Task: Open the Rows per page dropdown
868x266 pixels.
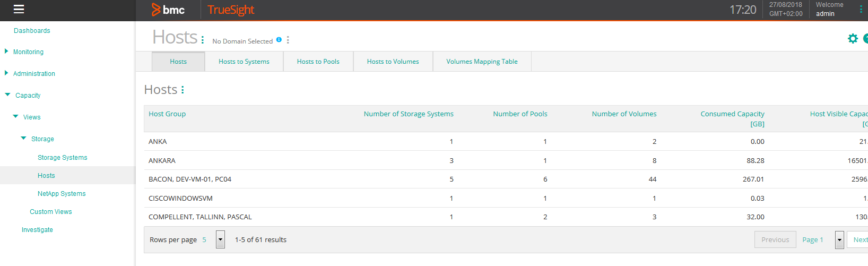Action: (220, 239)
